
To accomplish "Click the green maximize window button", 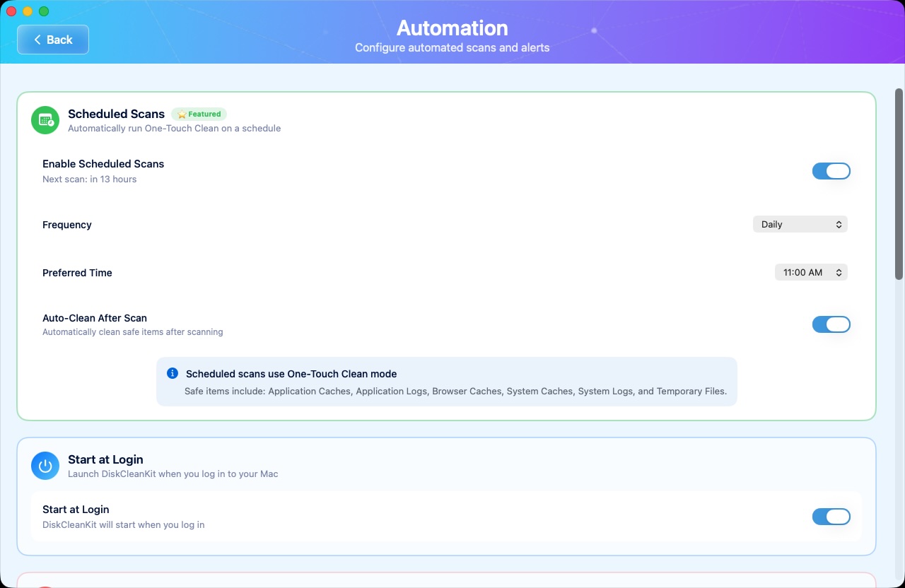I will tap(44, 11).
